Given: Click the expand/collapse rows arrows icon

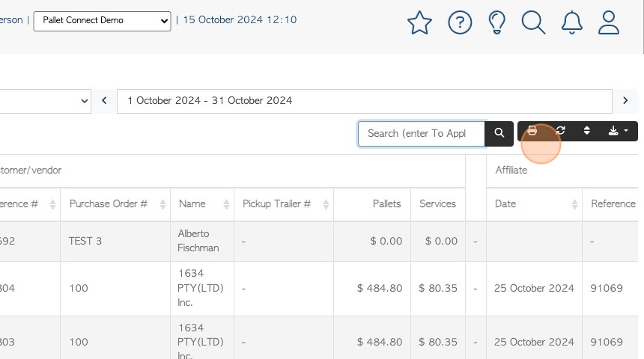Looking at the screenshot, I should (x=587, y=131).
